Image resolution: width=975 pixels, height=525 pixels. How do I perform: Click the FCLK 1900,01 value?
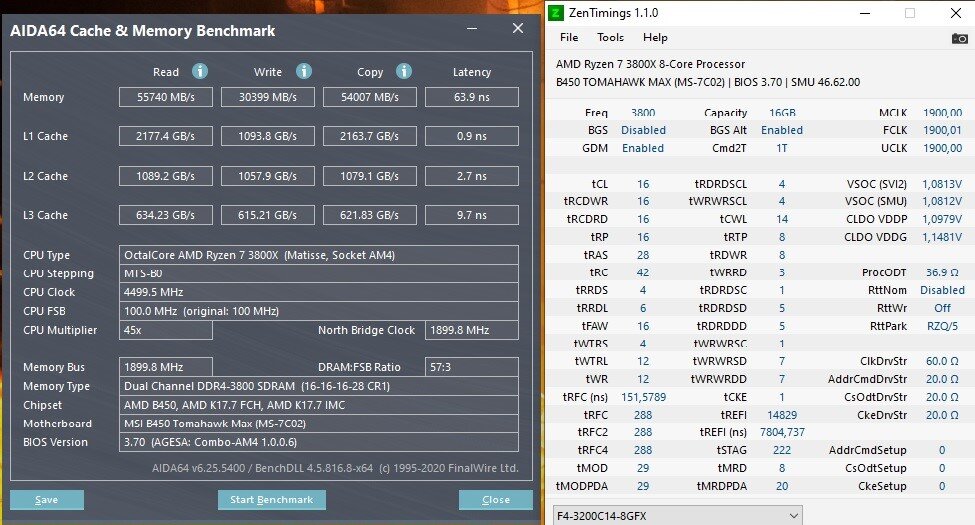click(943, 130)
